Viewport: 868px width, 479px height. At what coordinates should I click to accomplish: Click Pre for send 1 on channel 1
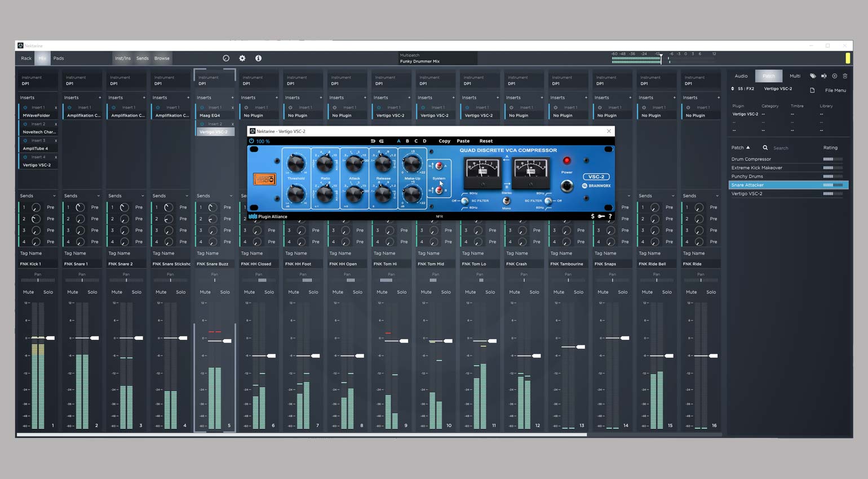click(x=51, y=207)
